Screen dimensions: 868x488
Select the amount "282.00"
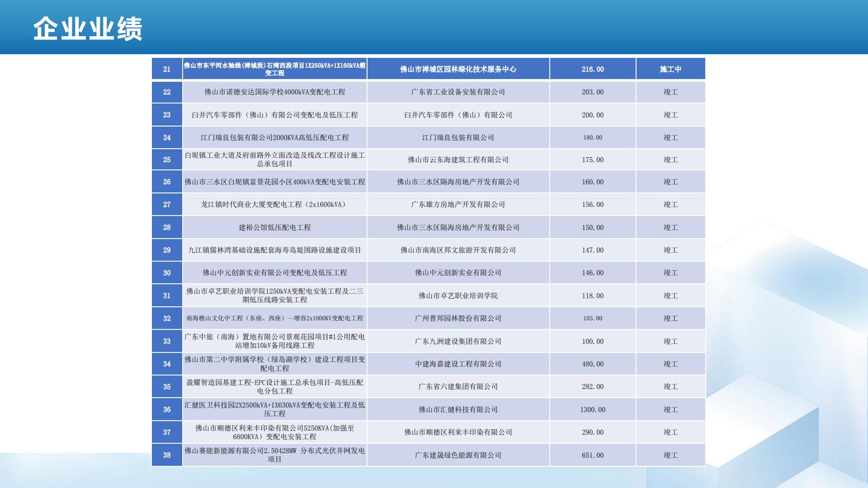593,387
